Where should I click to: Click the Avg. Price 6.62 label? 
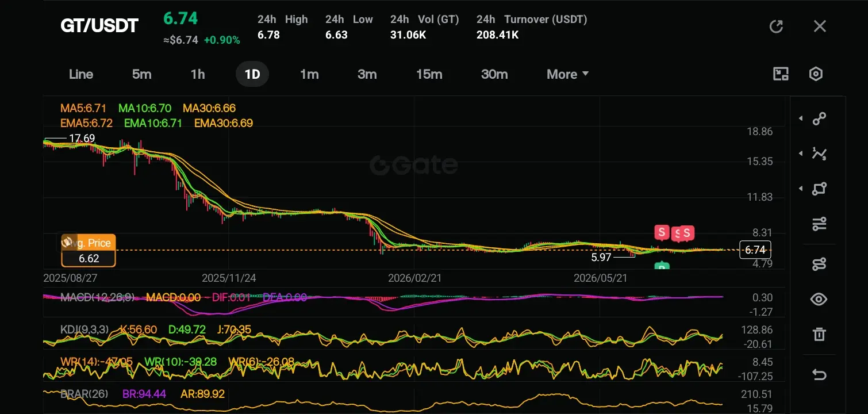pos(89,251)
